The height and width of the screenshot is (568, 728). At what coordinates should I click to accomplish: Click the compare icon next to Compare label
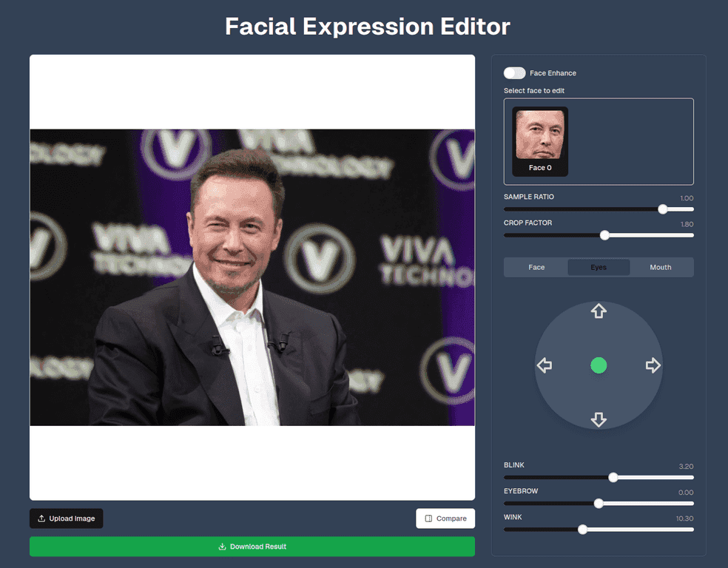pos(428,518)
